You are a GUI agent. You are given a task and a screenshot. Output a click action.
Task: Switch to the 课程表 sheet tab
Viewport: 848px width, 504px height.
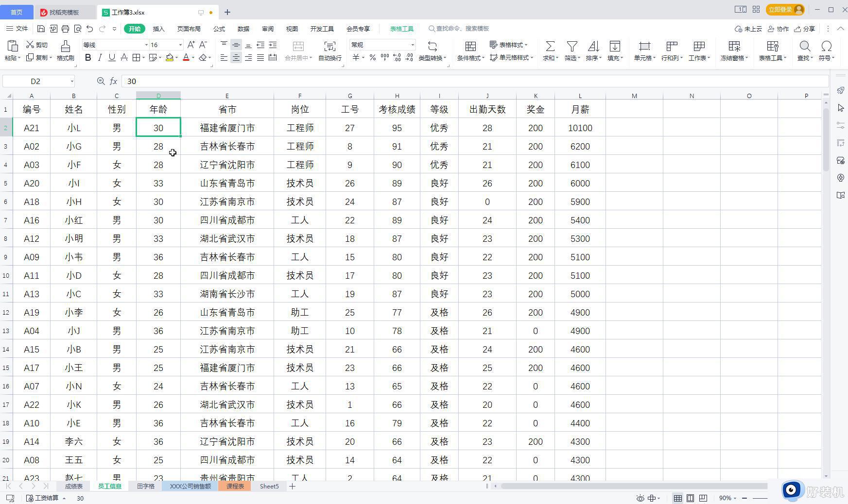(x=235, y=486)
